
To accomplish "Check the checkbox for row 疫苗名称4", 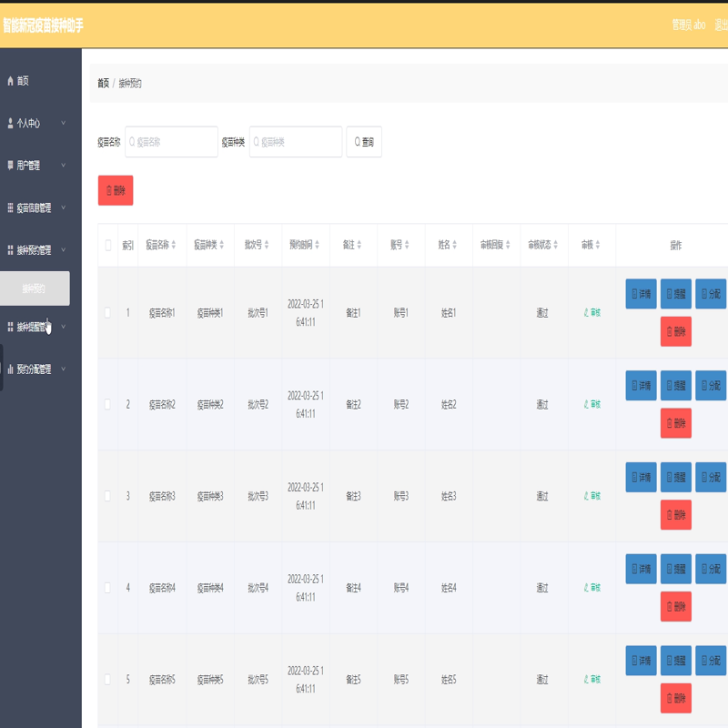I will [107, 588].
